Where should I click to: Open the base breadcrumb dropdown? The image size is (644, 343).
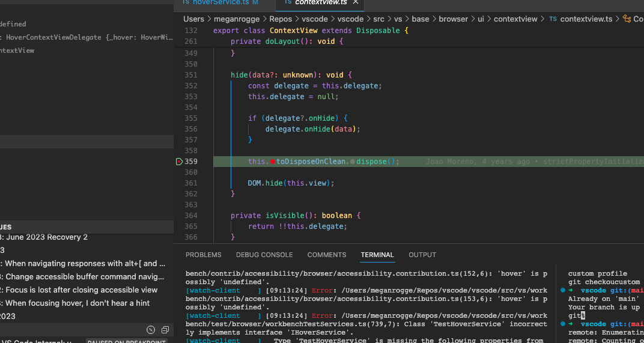point(420,19)
